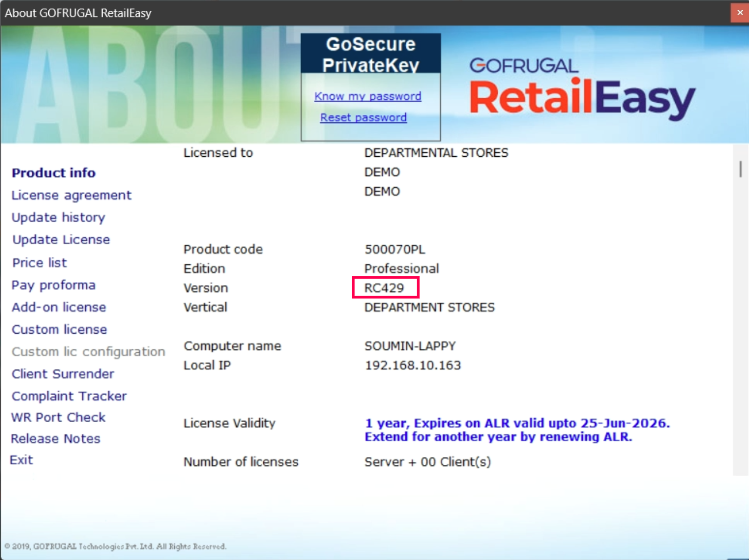Click the DEPARTMENT STORES vertical value

(x=429, y=307)
